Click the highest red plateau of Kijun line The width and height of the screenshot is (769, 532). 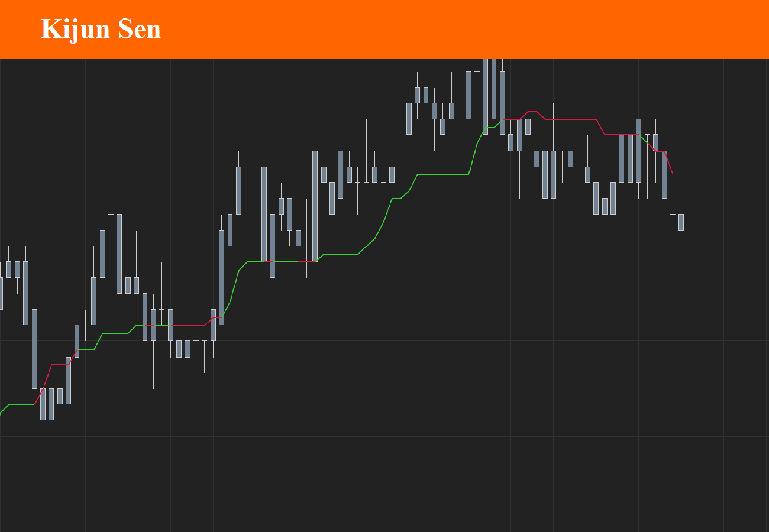(571, 119)
